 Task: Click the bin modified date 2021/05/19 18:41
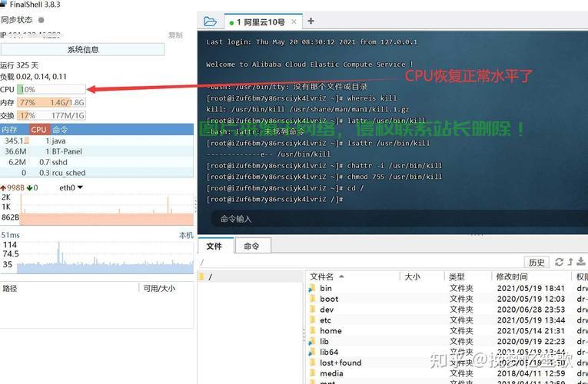tap(530, 288)
